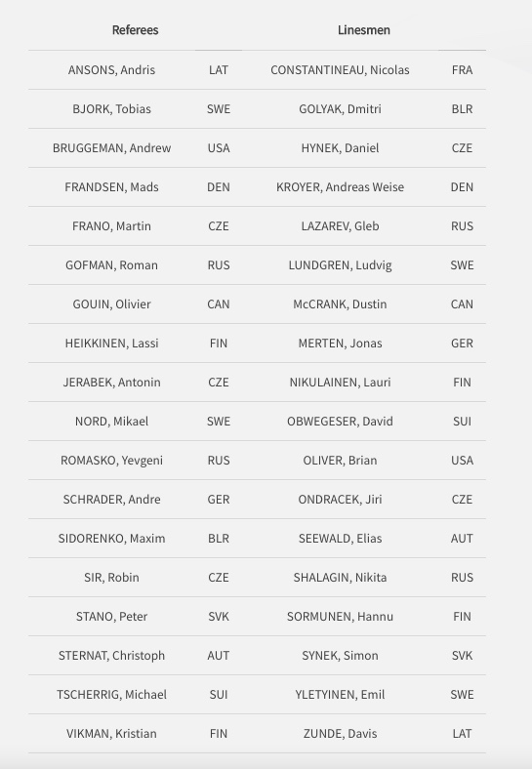
Task: Select linesman SEEWALD, Elias
Action: (x=340, y=538)
